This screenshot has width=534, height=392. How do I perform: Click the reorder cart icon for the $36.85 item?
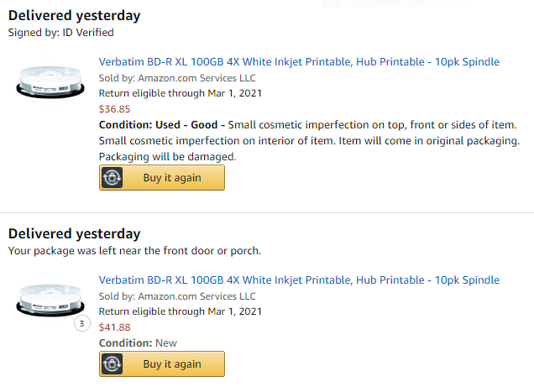tap(112, 177)
